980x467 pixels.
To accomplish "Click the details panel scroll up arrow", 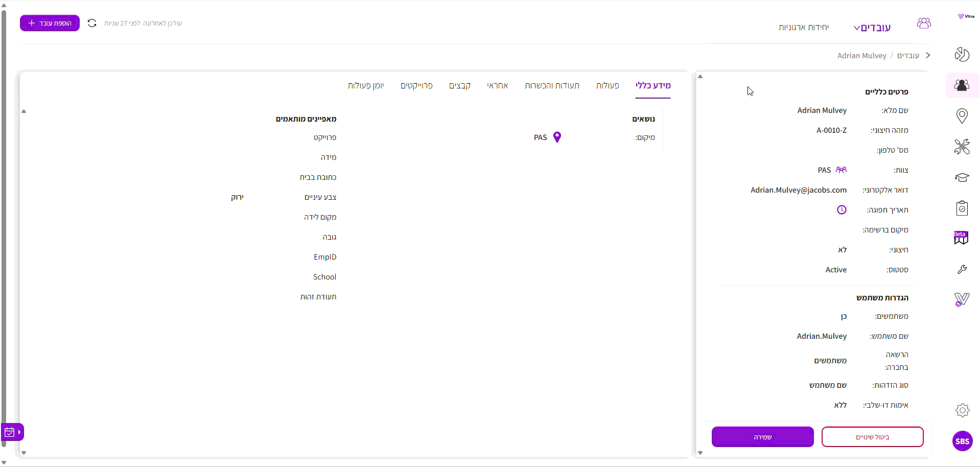I will (701, 77).
